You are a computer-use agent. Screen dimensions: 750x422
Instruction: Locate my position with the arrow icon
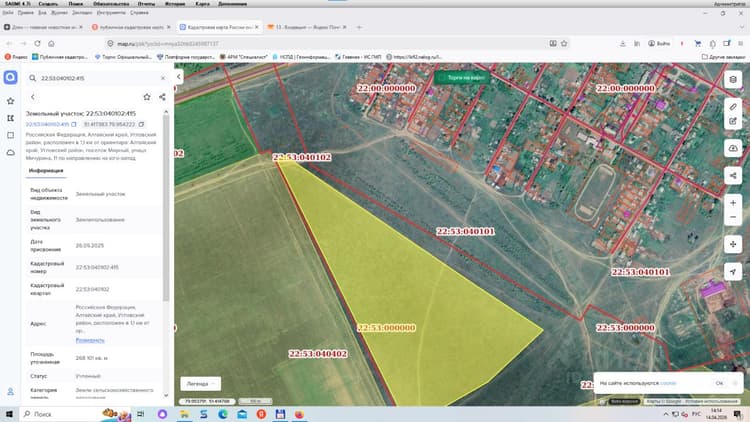pyautogui.click(x=733, y=272)
